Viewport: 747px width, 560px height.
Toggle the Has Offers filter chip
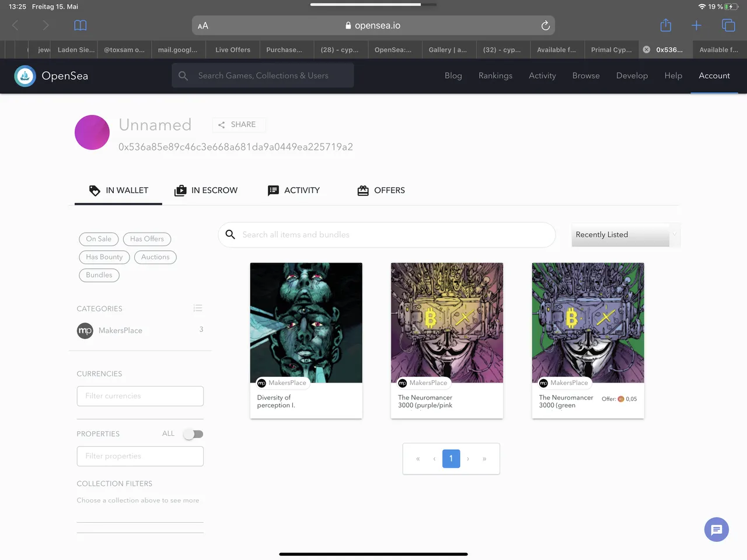(147, 239)
